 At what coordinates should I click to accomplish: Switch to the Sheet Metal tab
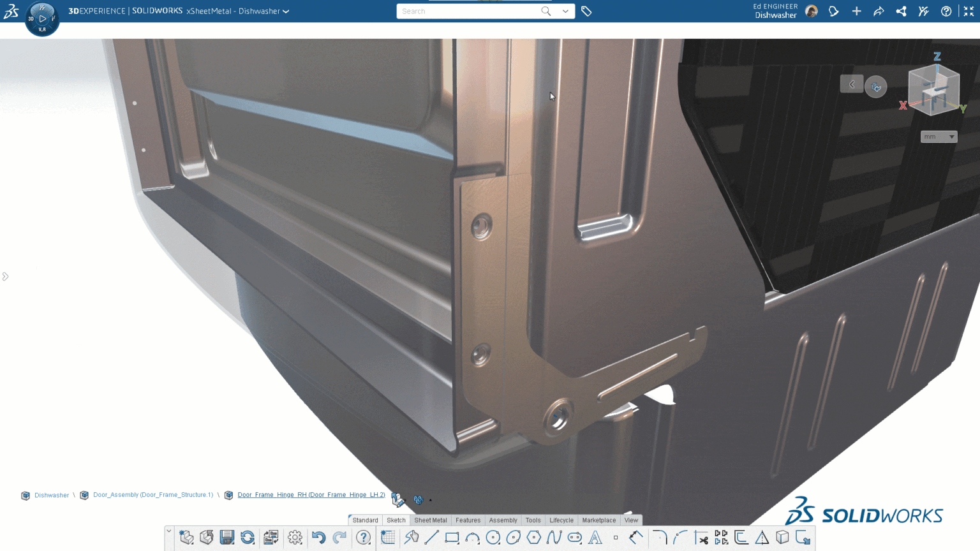[430, 520]
